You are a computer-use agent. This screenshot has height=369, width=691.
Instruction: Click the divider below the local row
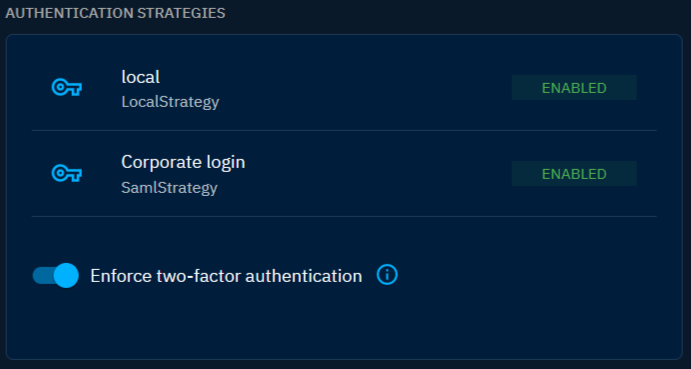click(344, 130)
